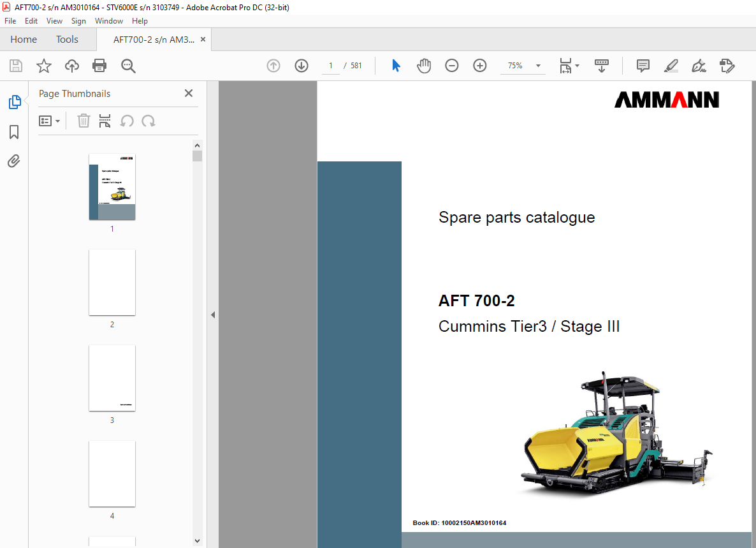Delete selected page with trash icon

point(84,121)
